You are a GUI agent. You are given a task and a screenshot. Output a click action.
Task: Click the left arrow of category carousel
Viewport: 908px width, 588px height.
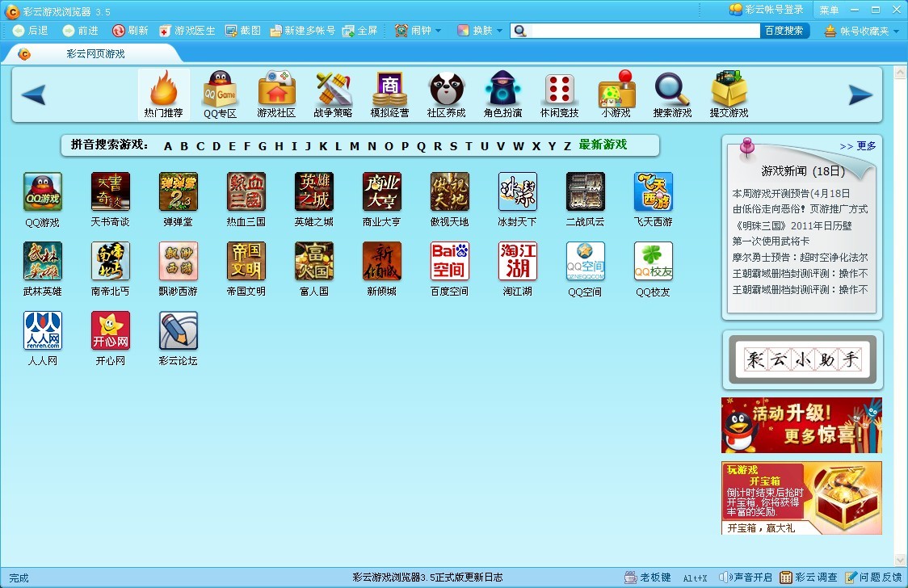[34, 94]
